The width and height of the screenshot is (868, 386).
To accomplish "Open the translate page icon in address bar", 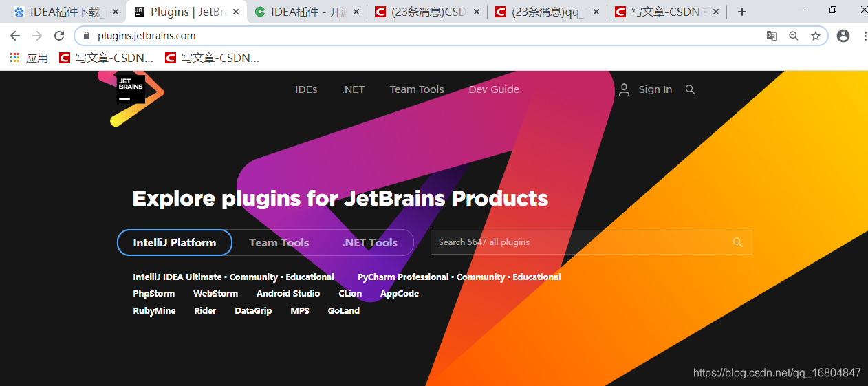I will (772, 36).
